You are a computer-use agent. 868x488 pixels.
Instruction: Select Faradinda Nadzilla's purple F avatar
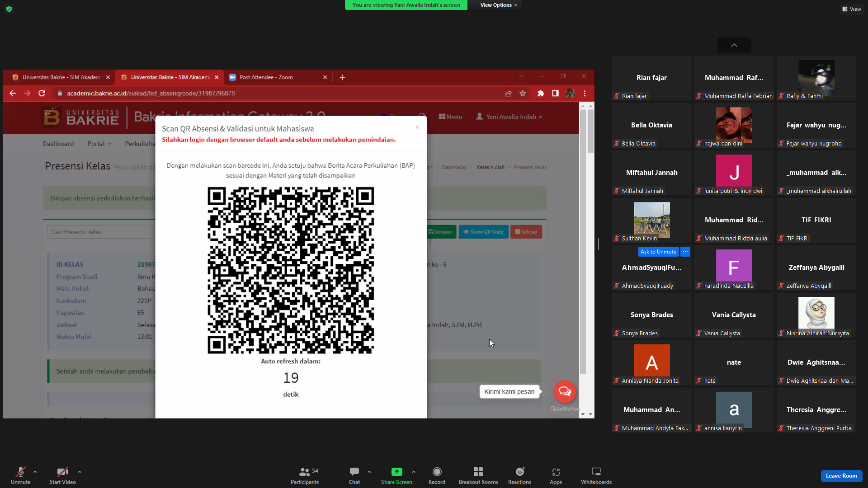(734, 267)
